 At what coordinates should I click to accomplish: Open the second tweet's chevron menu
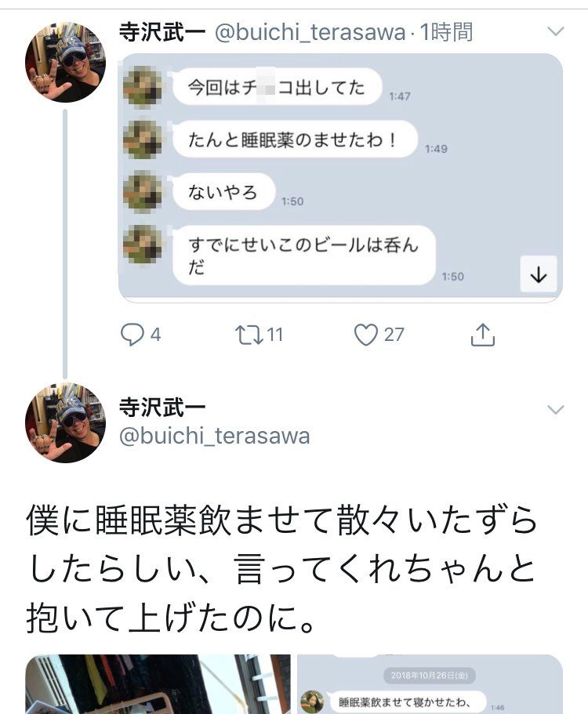[x=555, y=410]
